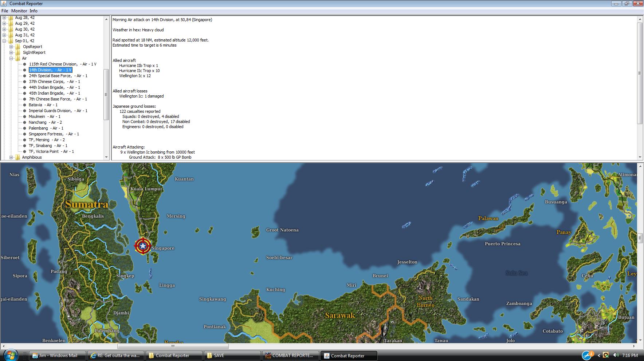Viewport: 644px width, 361px height.
Task: Click the bullet icon beside Moulmein
Action: (x=25, y=116)
